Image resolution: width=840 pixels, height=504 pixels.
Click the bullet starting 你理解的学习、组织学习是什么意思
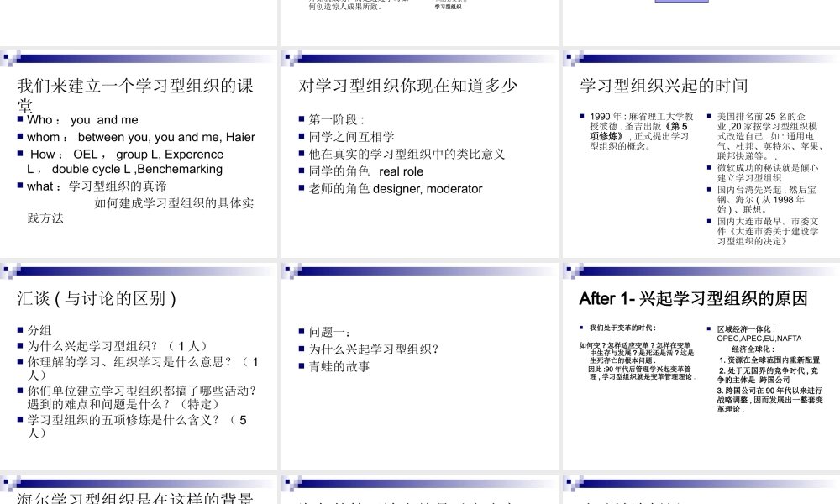coord(143,369)
